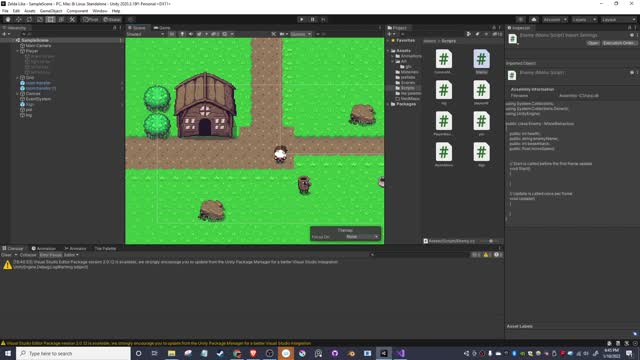Open the tilemap Focus On dropdown
The width and height of the screenshot is (640, 360).
click(362, 237)
